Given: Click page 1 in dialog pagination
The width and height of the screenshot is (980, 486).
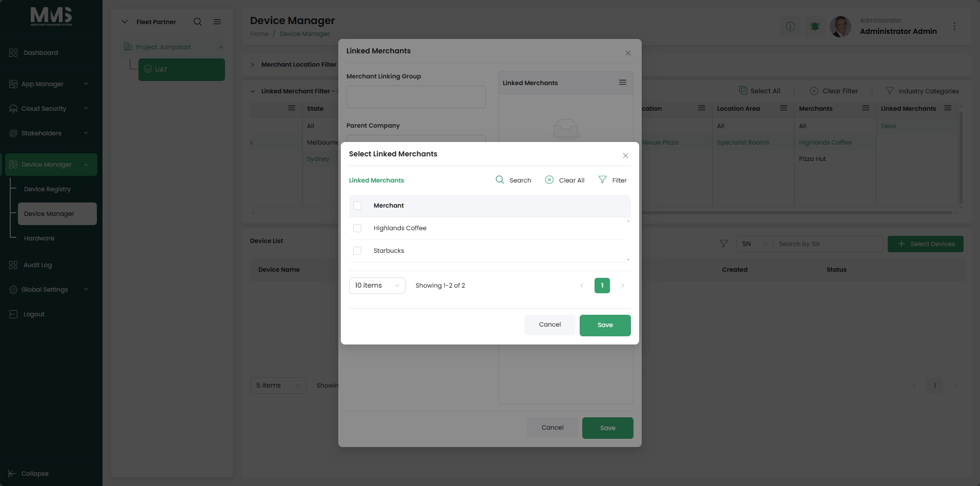Looking at the screenshot, I should [602, 286].
